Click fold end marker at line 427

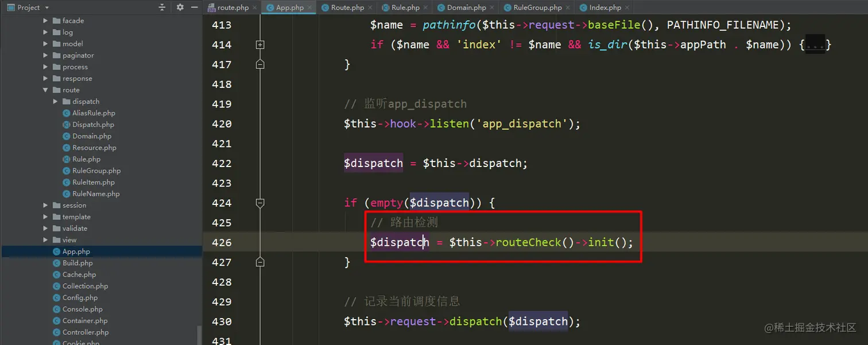(x=260, y=262)
